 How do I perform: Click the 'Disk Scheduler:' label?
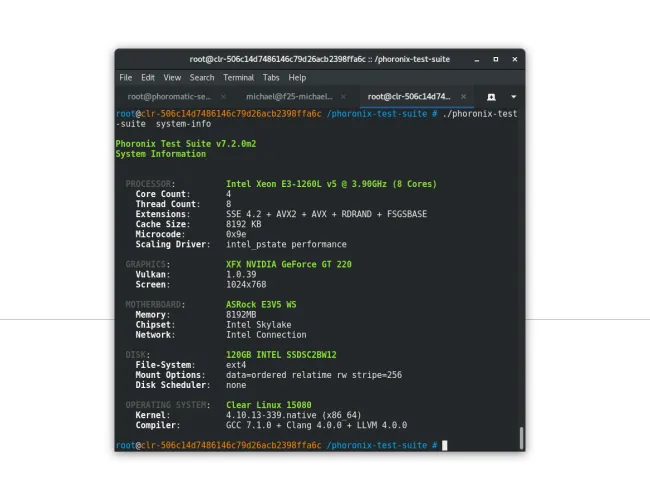tap(173, 385)
